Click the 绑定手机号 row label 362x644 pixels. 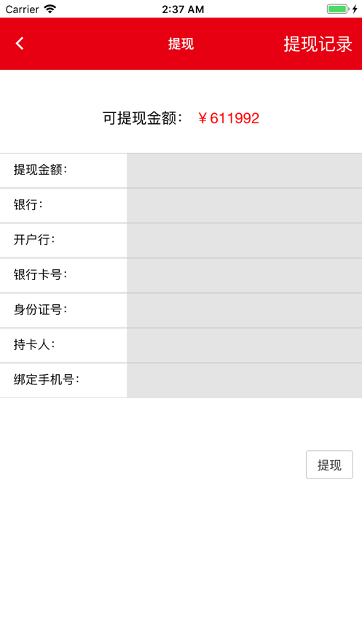tap(47, 379)
